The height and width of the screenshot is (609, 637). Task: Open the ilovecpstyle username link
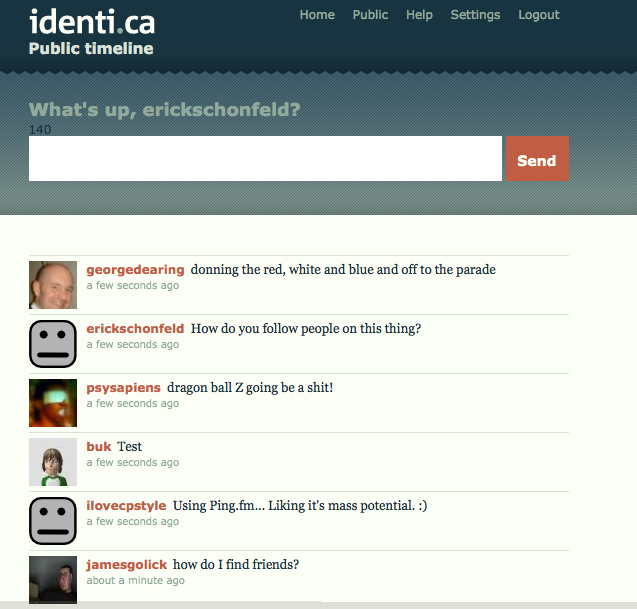click(x=126, y=506)
